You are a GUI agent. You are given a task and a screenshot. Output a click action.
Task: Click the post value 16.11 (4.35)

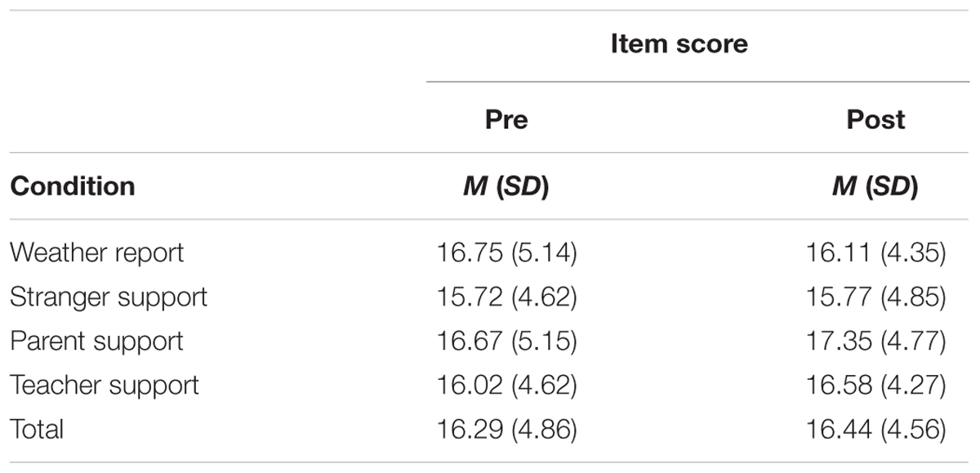pos(875,254)
